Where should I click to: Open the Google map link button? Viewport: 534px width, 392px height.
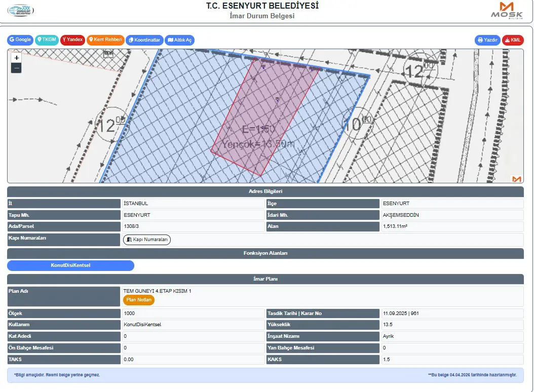click(x=20, y=40)
